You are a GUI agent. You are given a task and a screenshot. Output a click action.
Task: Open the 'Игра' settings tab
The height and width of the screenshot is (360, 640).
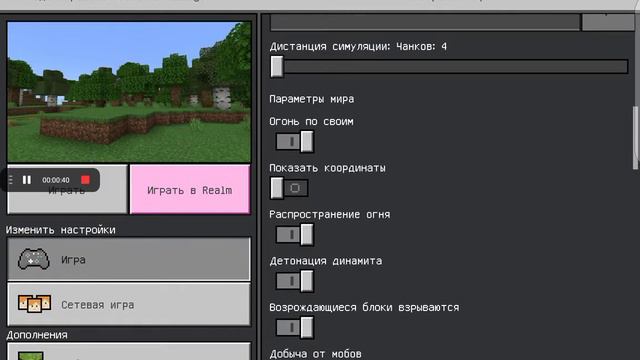pos(129,259)
